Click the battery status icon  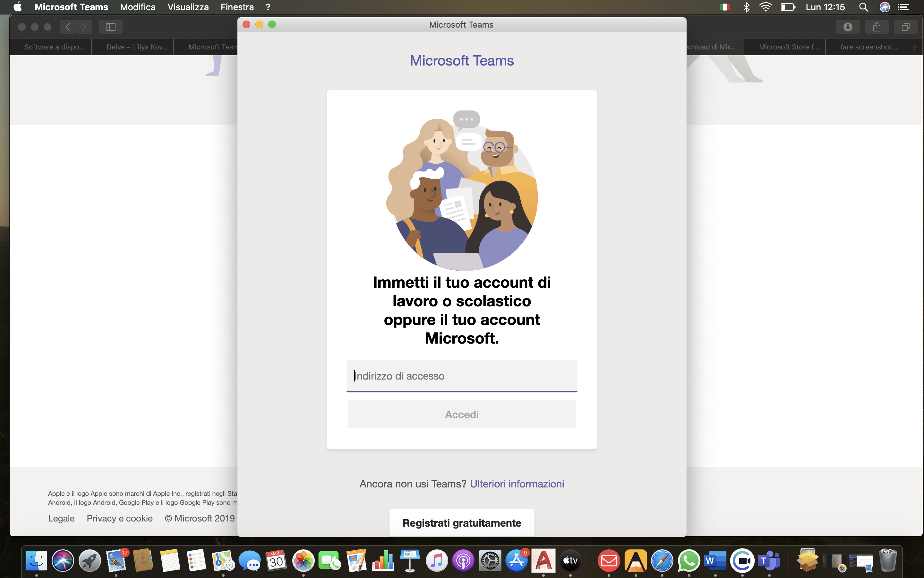[788, 7]
